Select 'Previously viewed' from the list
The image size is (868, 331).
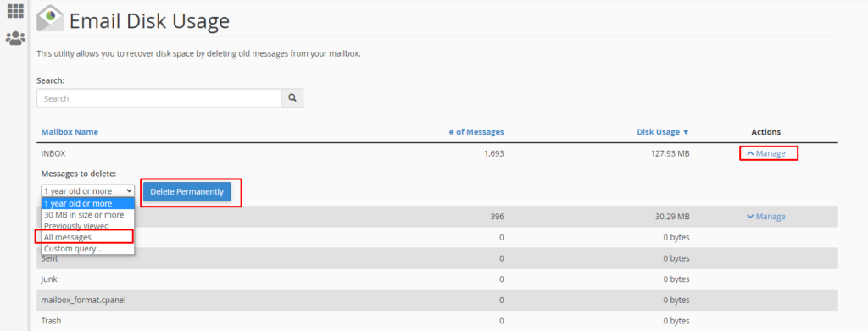(x=88, y=226)
